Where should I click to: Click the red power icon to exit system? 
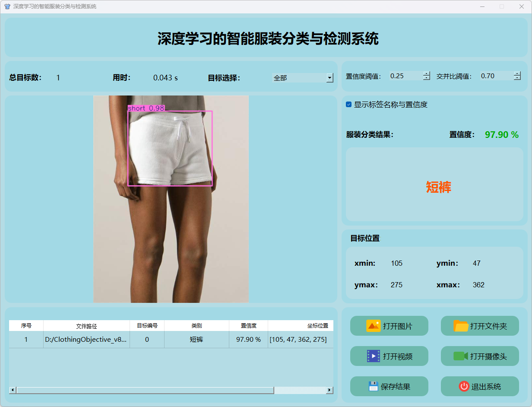pos(464,386)
